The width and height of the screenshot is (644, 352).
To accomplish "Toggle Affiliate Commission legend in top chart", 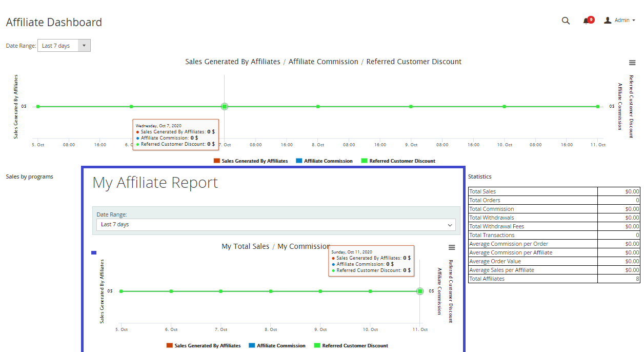I will 324,161.
